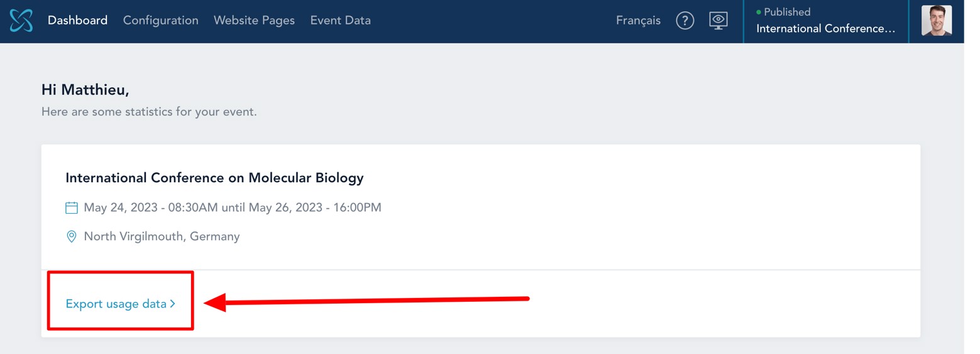
Task: Expand the Published event selector
Action: point(825,21)
